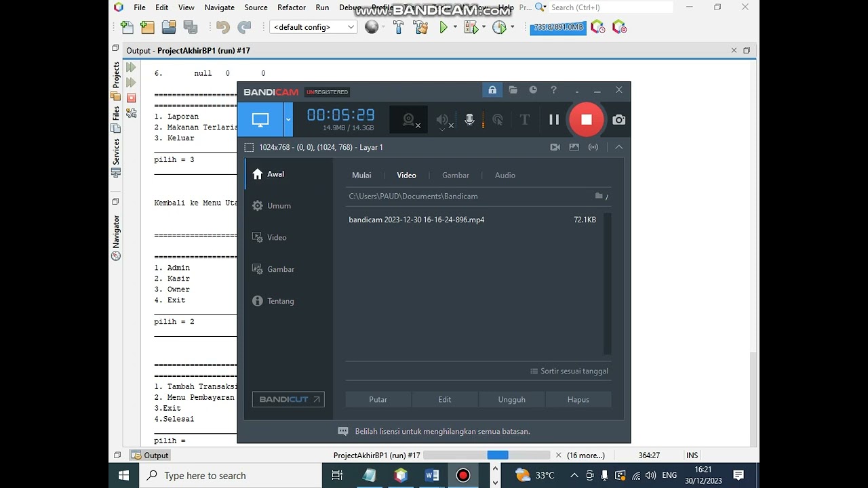Toggle the Bandicam microphone icon
868x488 pixels.
tap(469, 120)
